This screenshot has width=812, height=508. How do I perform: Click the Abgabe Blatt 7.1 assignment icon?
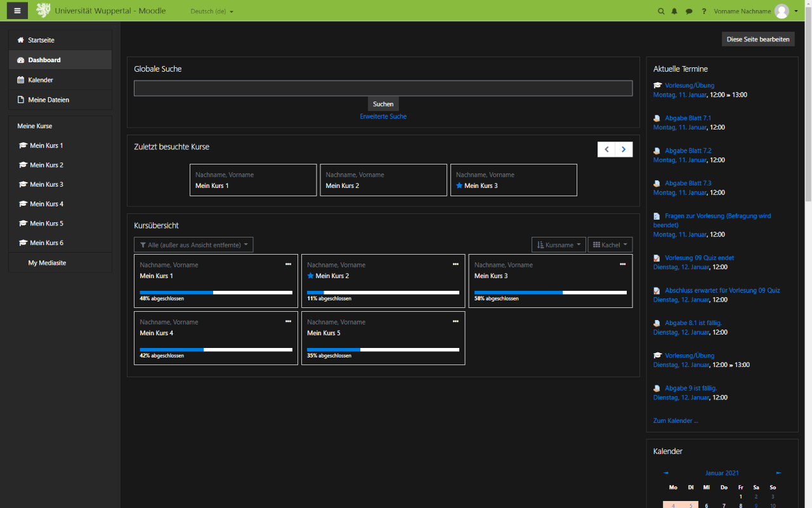coord(657,118)
